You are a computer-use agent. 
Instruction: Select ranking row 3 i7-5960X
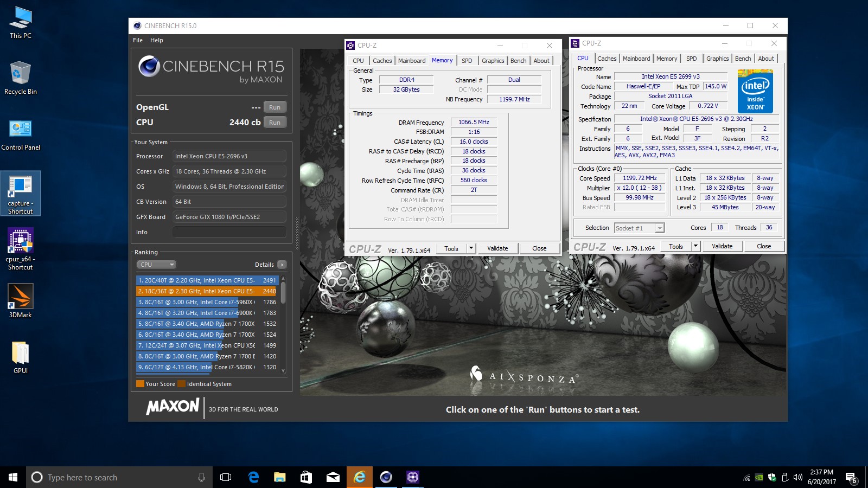tap(207, 302)
